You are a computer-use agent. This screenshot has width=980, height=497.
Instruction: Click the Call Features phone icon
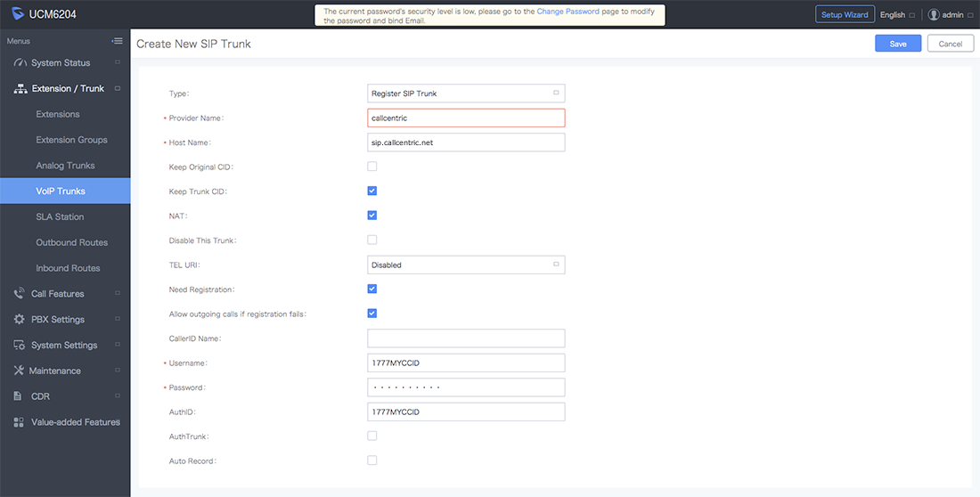click(x=20, y=294)
